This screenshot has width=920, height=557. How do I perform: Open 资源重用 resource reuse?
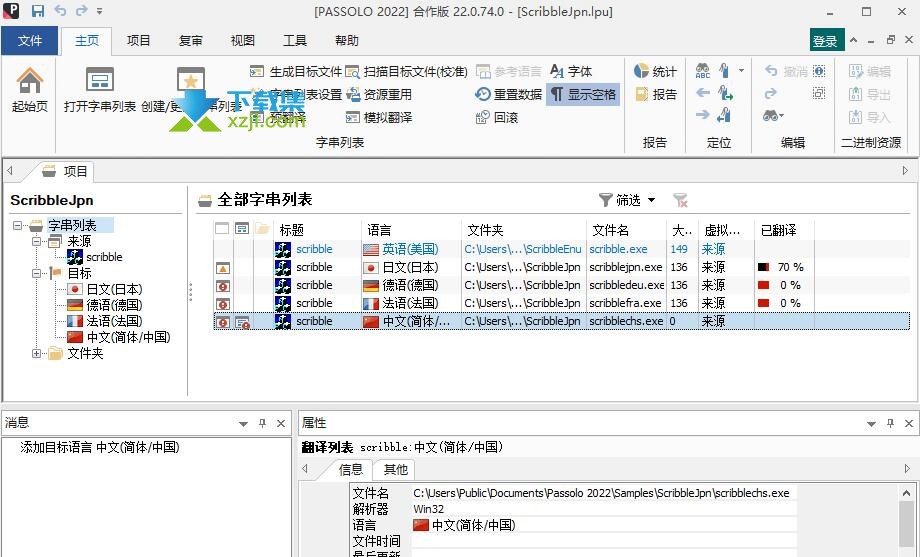click(378, 94)
